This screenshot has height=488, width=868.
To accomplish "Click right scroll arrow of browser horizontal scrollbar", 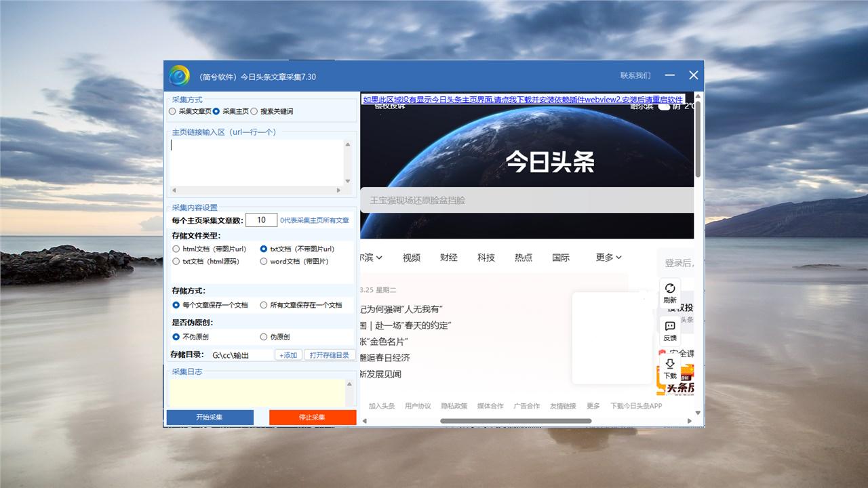I will (690, 421).
